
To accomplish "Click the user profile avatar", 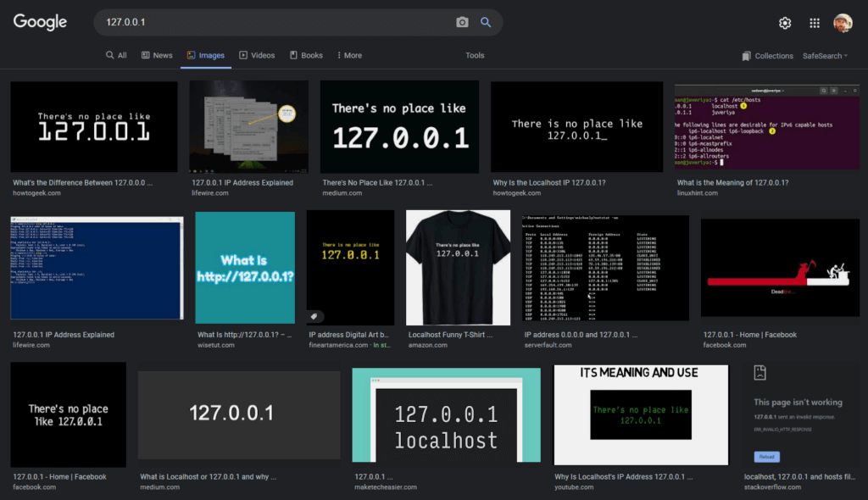I will pyautogui.click(x=843, y=23).
